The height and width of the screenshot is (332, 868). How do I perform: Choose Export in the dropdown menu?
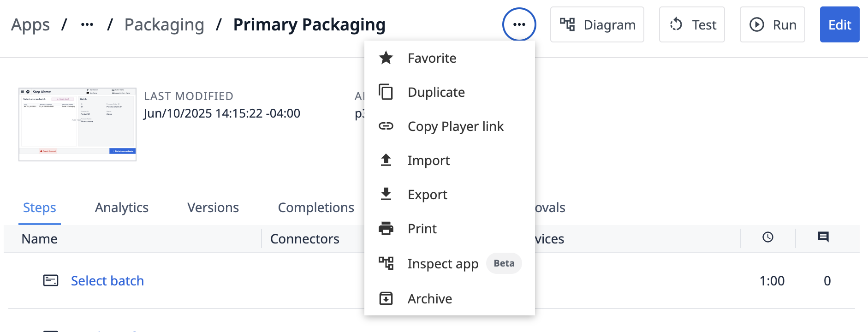[450, 194]
